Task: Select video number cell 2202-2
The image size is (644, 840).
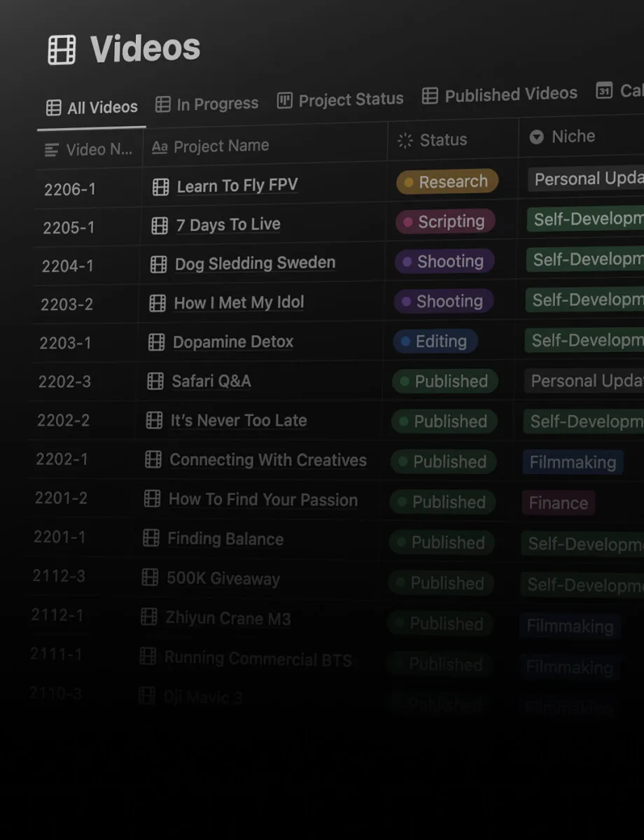Action: tap(63, 420)
